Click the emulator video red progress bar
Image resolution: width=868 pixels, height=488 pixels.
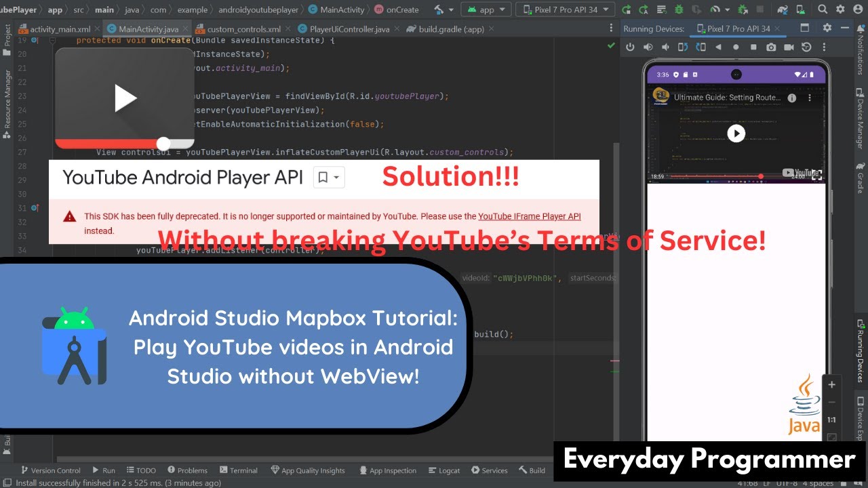coord(716,176)
